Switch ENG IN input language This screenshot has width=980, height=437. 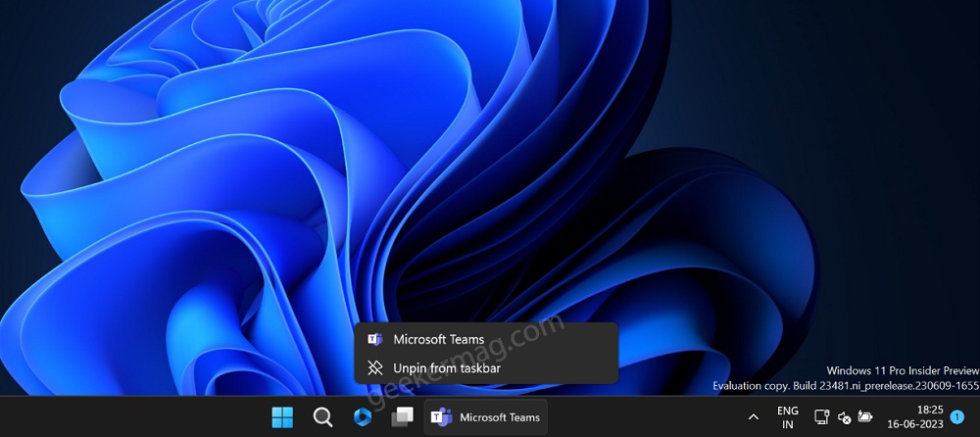click(x=788, y=417)
